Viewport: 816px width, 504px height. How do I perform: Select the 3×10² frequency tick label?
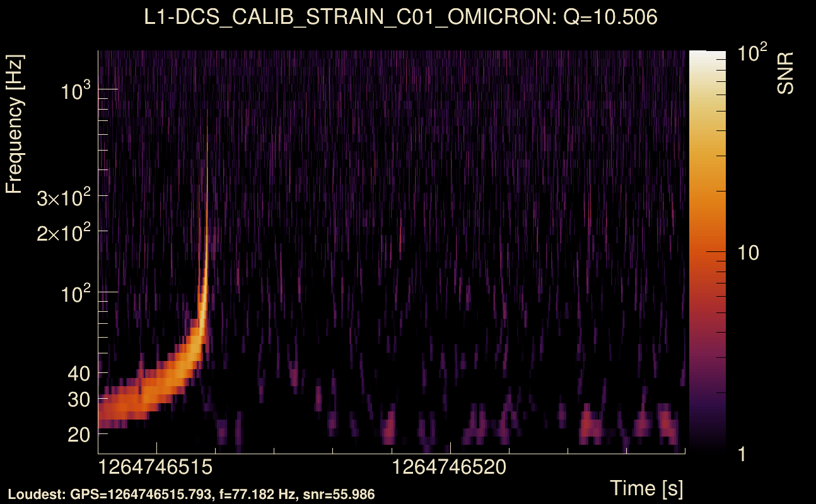64,200
